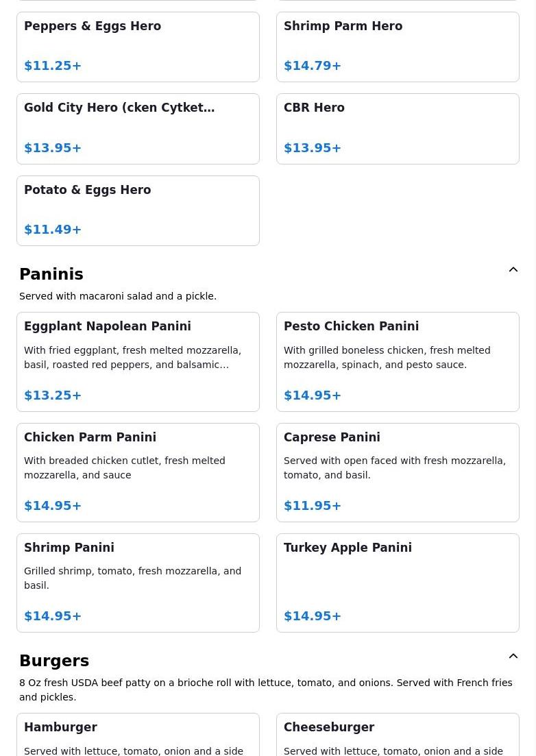Screen dimensions: 536x756
Task: Click the $13.25+ Eggplant Napolean price
Action: click(53, 395)
